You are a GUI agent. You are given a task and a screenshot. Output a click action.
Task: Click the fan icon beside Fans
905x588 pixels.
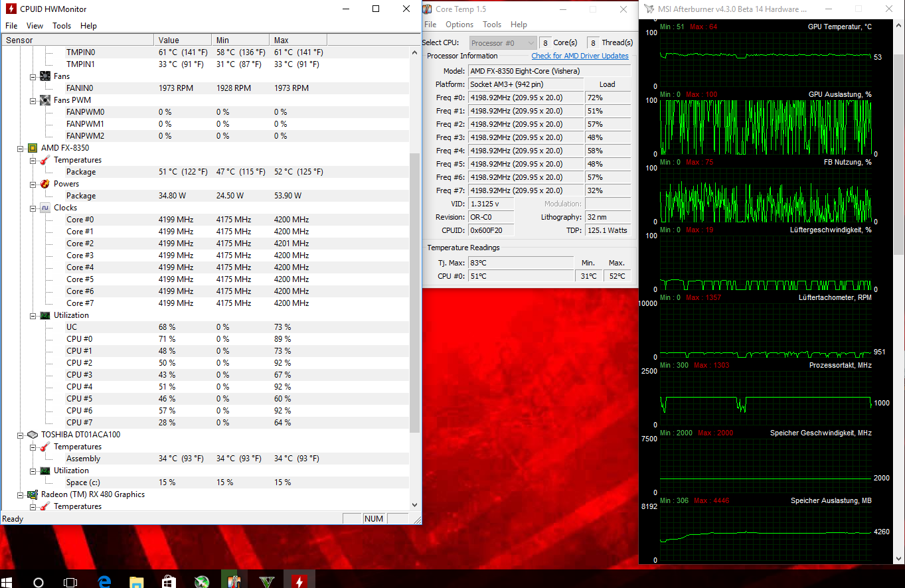(x=45, y=76)
